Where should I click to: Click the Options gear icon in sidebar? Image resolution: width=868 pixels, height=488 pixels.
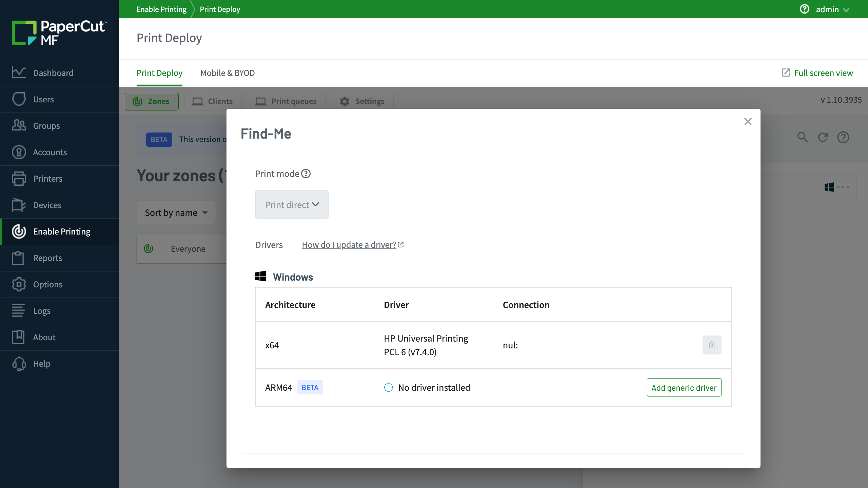coord(19,284)
